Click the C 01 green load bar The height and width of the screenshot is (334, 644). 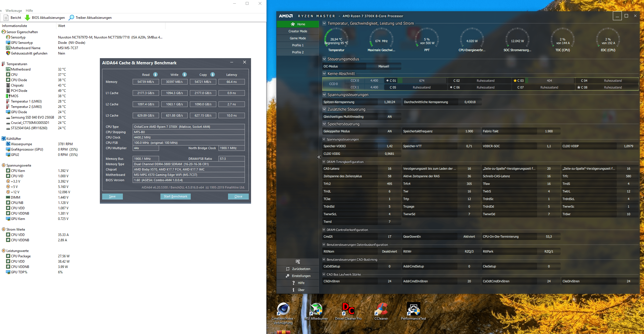[400, 81]
